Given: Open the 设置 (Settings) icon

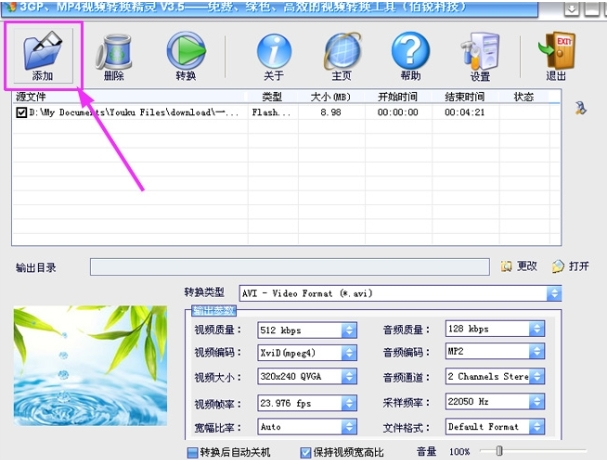Looking at the screenshot, I should 479,53.
